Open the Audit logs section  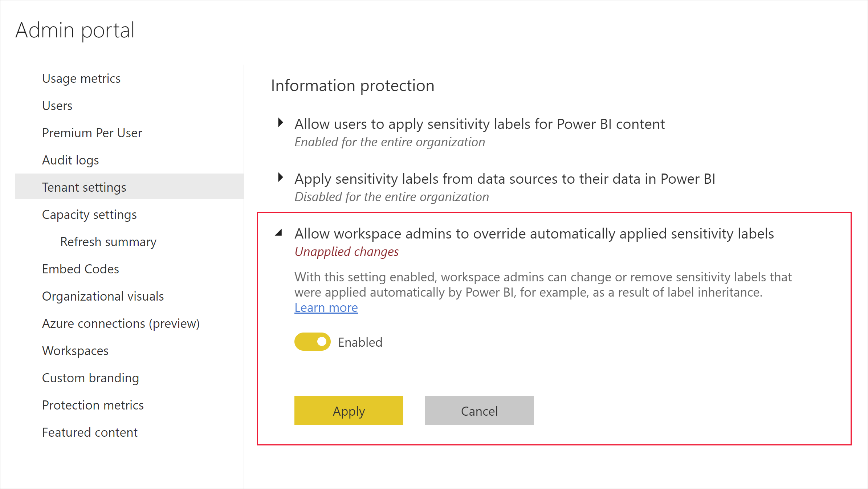pos(70,160)
